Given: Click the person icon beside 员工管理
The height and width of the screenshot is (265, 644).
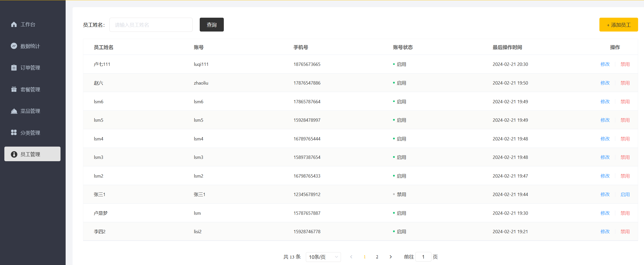Looking at the screenshot, I should (14, 154).
